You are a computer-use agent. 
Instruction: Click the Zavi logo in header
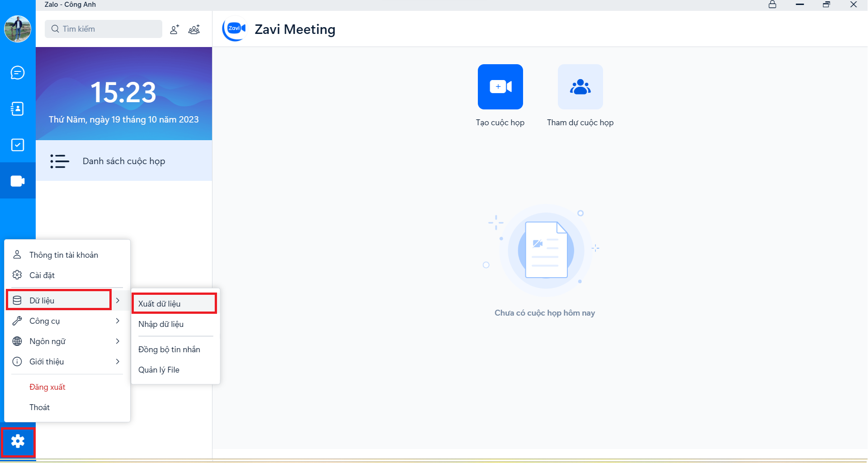[234, 29]
